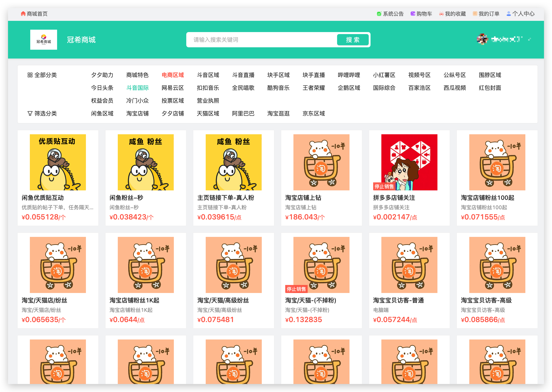Open the 淘宝店铺上钻 product image
The image size is (552, 392).
[321, 162]
